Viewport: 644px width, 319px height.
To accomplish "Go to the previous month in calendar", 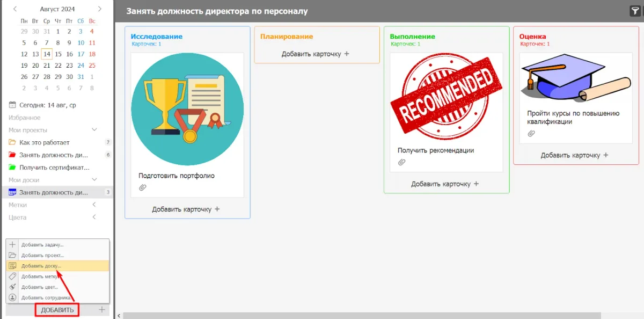I will click(15, 9).
